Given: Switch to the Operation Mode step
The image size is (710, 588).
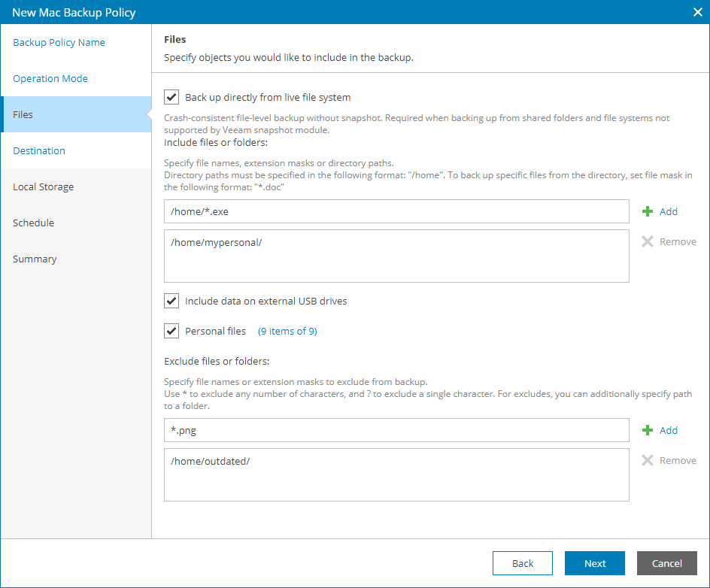Looking at the screenshot, I should [x=50, y=79].
